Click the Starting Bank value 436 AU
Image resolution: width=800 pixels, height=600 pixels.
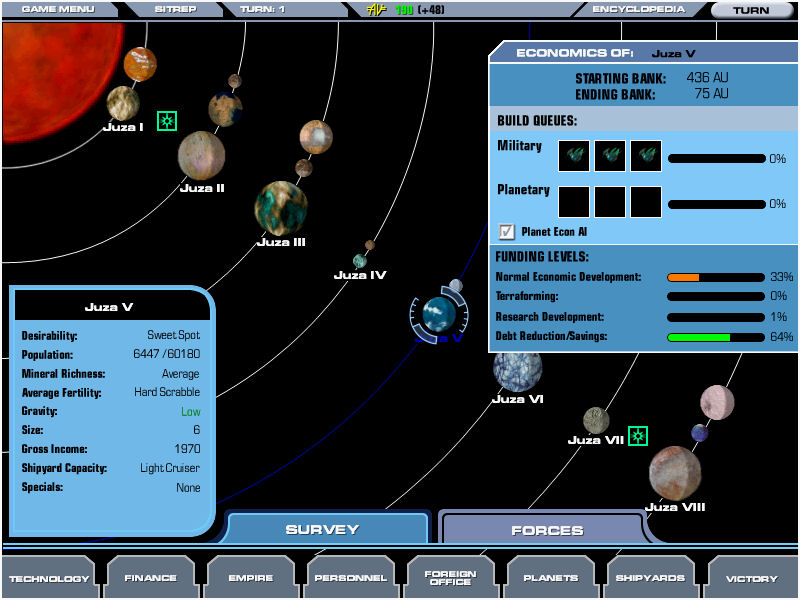pyautogui.click(x=707, y=78)
